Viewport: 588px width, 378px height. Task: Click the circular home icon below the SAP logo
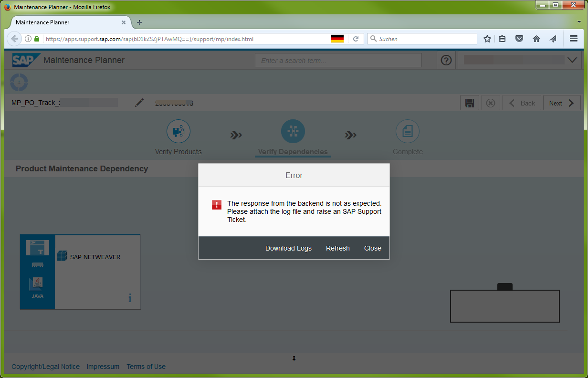(x=19, y=83)
